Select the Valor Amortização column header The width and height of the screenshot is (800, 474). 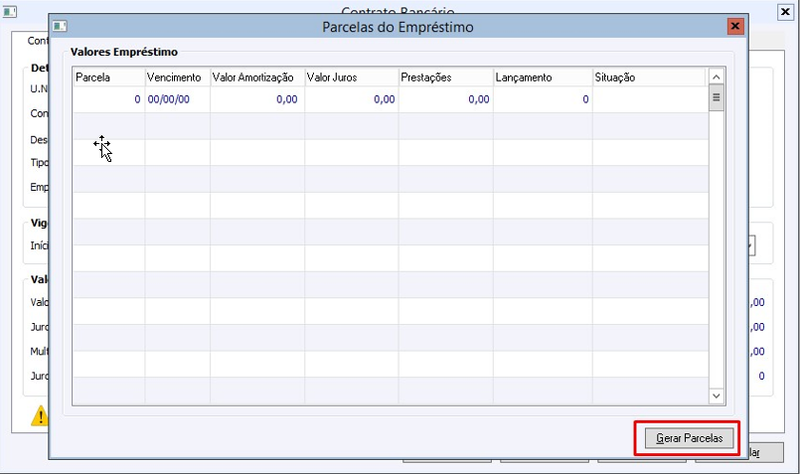pos(257,78)
